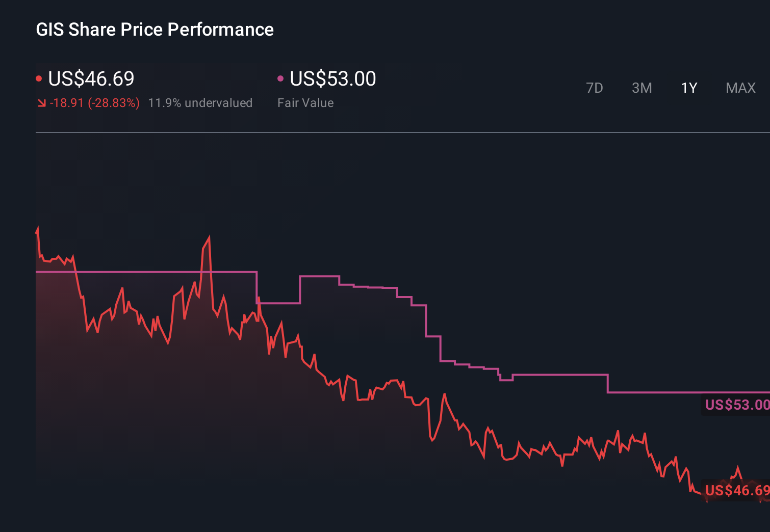Click the Fair Value caption text

[305, 102]
